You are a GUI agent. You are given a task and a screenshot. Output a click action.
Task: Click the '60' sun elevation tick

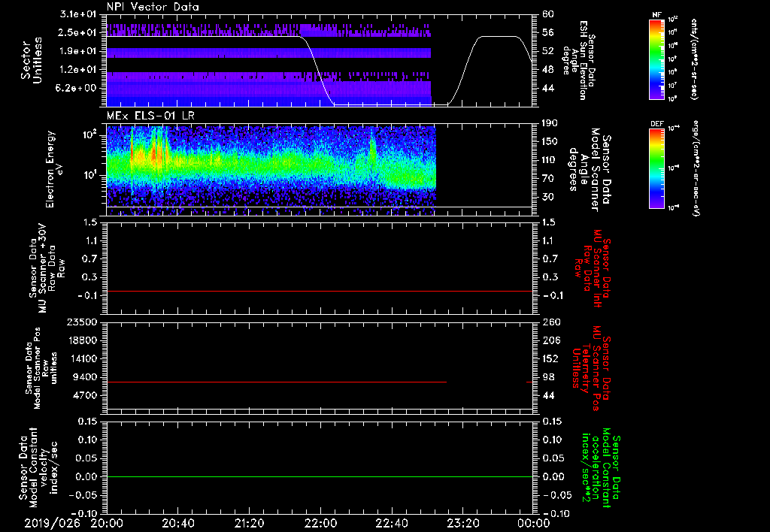pos(548,14)
